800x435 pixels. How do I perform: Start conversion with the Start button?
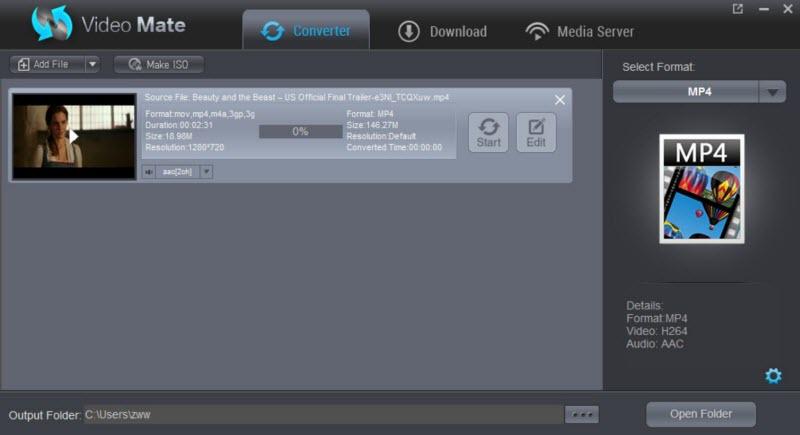488,133
